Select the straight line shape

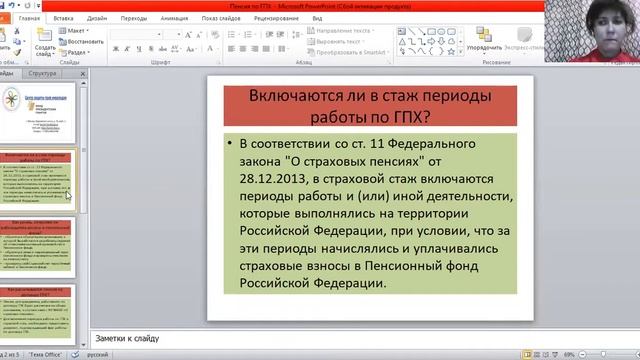point(412,32)
